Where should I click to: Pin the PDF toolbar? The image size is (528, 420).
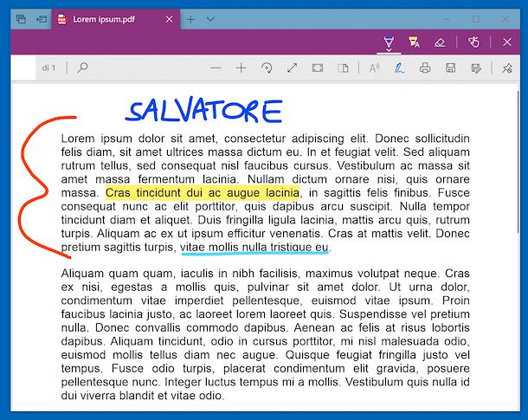pos(506,68)
